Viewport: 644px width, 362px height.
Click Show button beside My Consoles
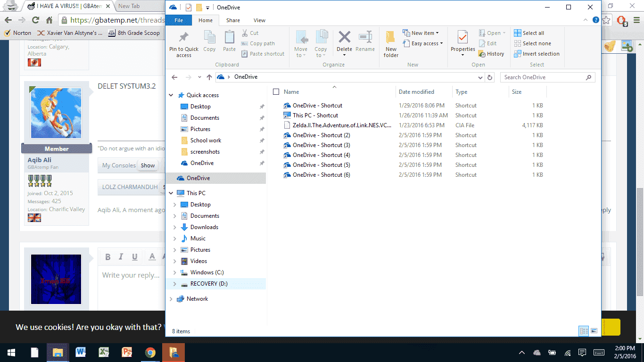pos(148,165)
